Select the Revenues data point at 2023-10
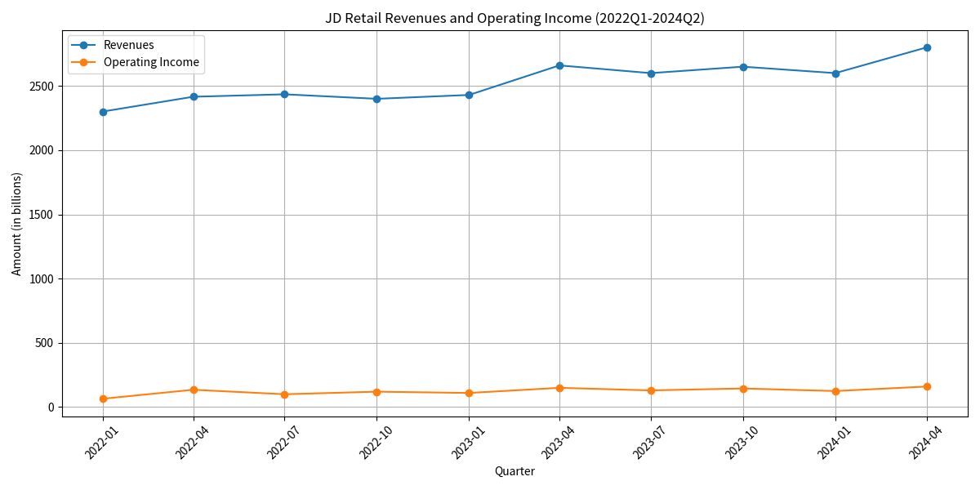 click(x=743, y=67)
